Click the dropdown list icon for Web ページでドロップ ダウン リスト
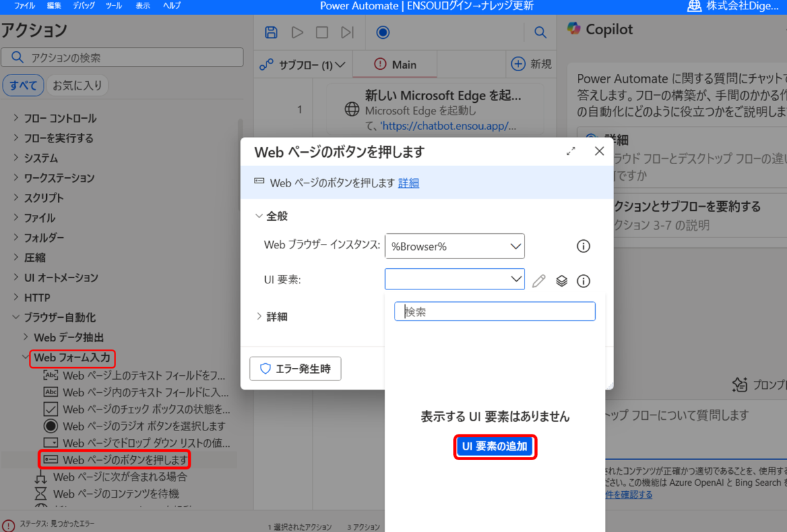The height and width of the screenshot is (532, 787). pos(50,443)
